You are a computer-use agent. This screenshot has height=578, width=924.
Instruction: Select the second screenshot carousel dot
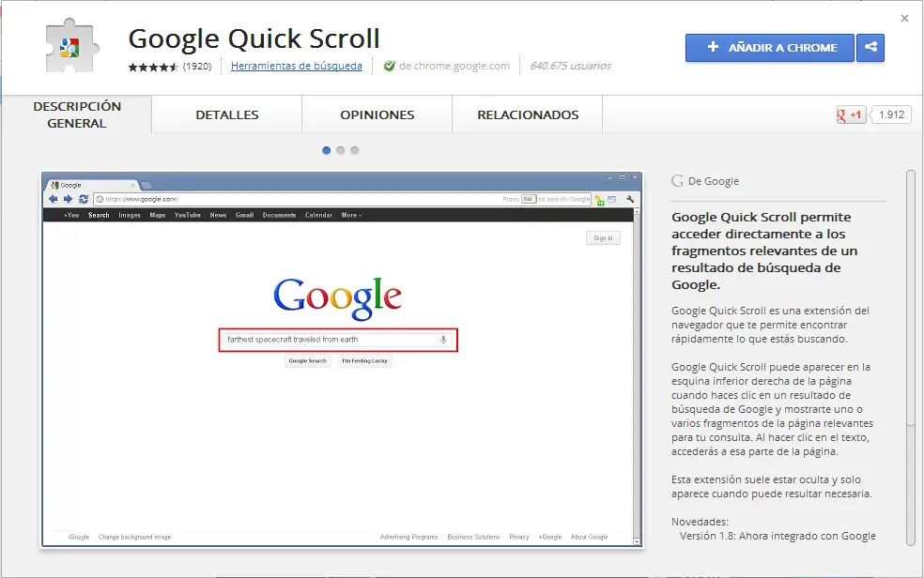point(341,151)
